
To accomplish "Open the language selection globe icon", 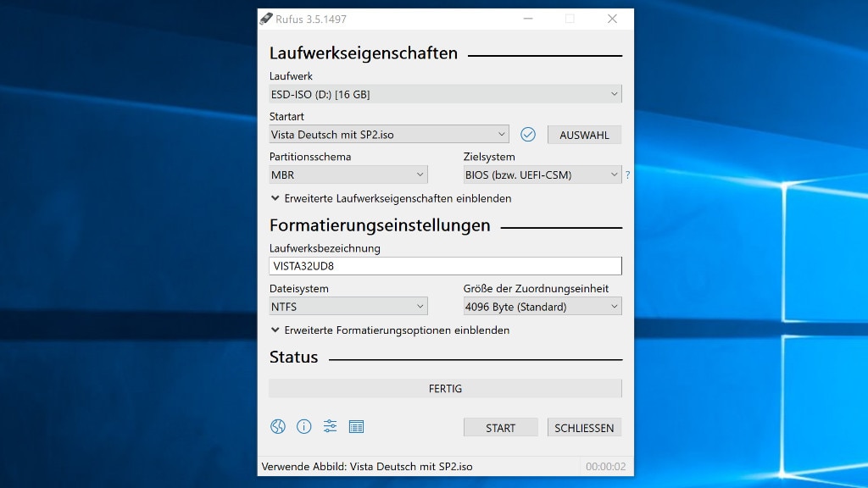I will pyautogui.click(x=278, y=426).
